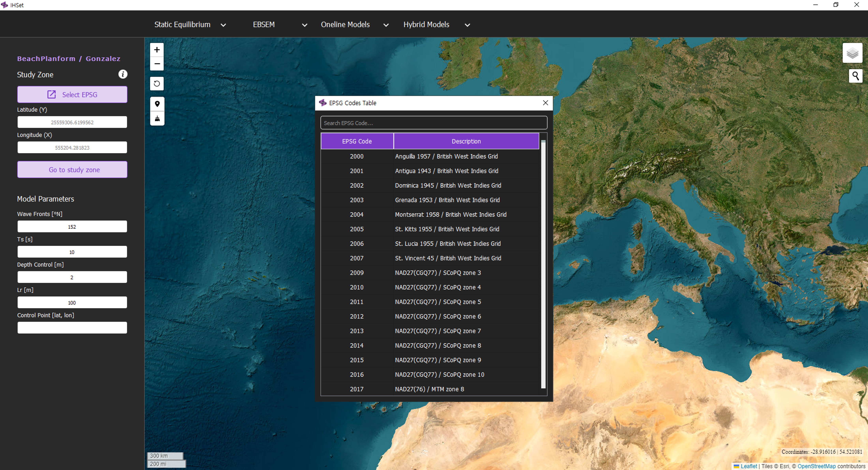The width and height of the screenshot is (868, 470).
Task: Close the EPSG Codes Table dialog
Action: point(545,103)
